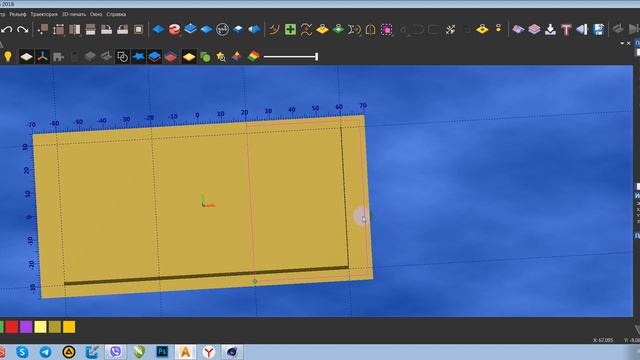The width and height of the screenshot is (640, 360).
Task: Click the stacked pink layers icon
Action: (534, 29)
